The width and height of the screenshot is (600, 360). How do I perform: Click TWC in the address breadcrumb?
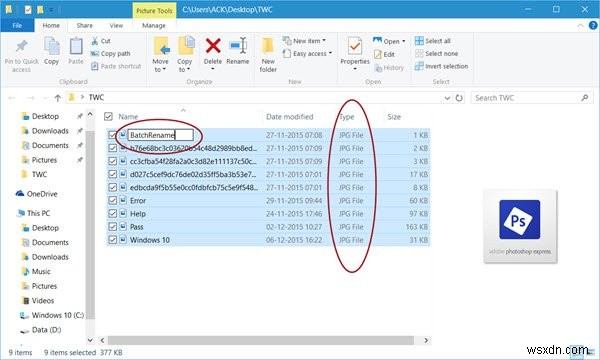[x=96, y=98]
